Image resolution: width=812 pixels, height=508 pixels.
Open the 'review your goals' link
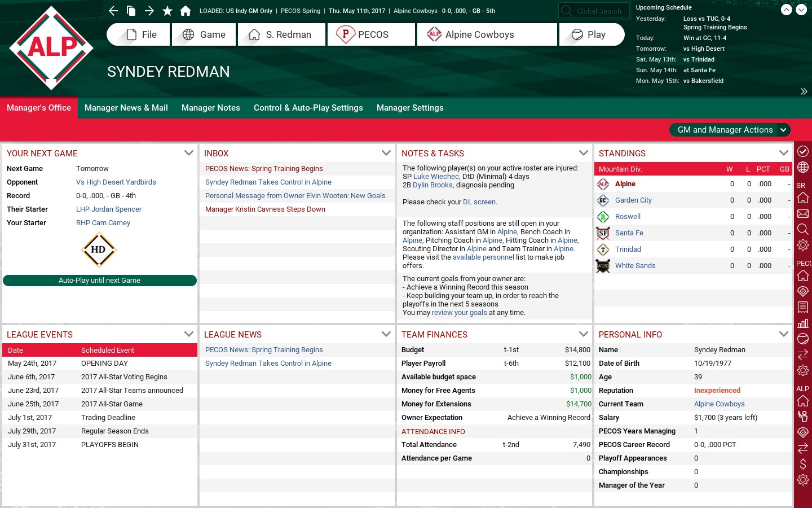pos(459,313)
